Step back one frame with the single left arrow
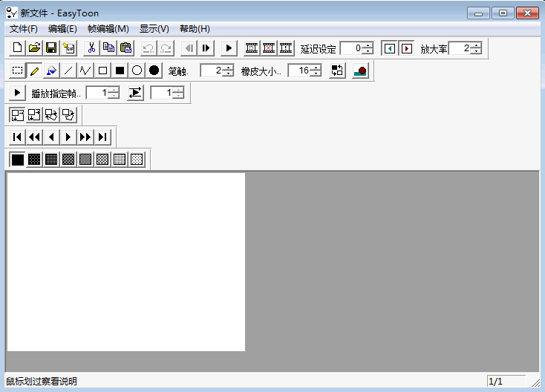545x392 pixels. [x=51, y=137]
